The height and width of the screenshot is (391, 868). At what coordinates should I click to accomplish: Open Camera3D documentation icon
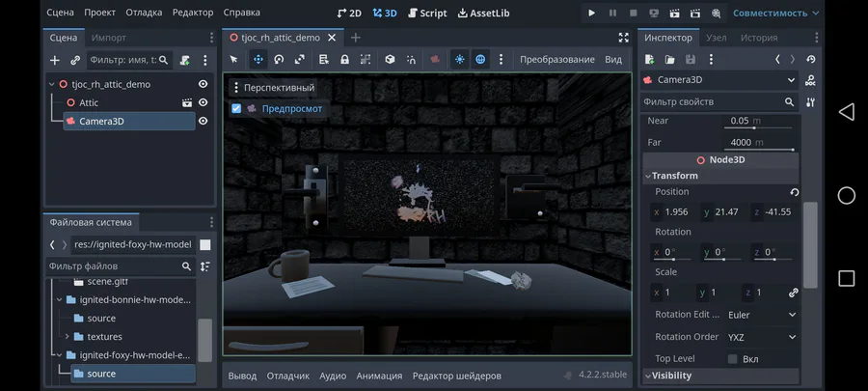[x=810, y=81]
